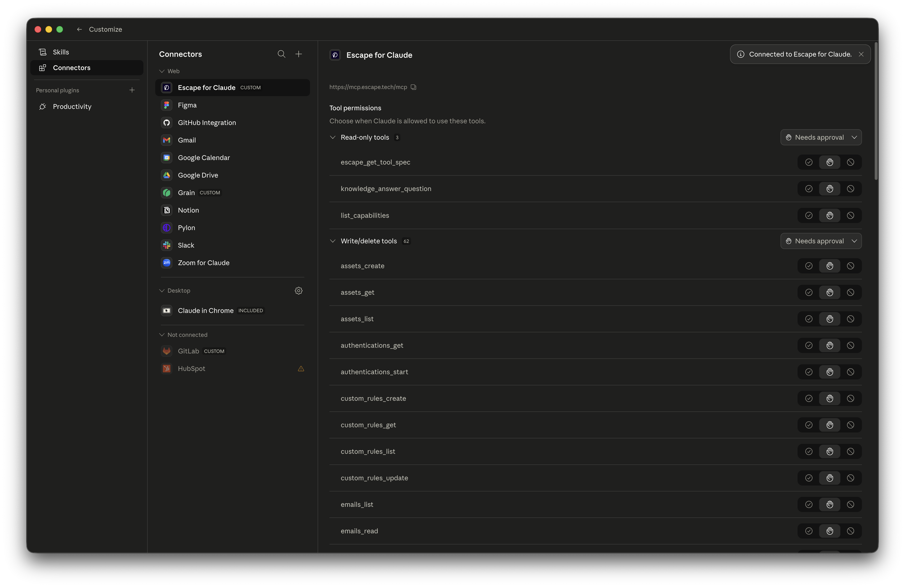Click the back arrow beside Customize
905x588 pixels.
coord(79,29)
